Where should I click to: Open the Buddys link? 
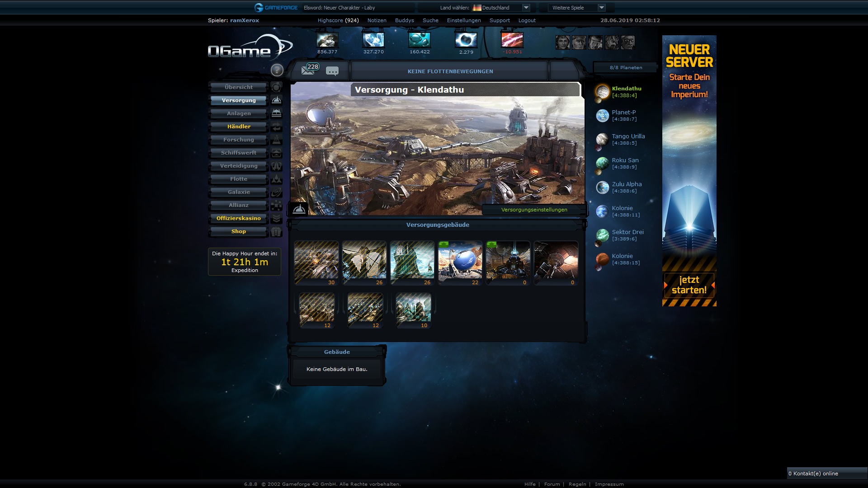click(x=404, y=20)
